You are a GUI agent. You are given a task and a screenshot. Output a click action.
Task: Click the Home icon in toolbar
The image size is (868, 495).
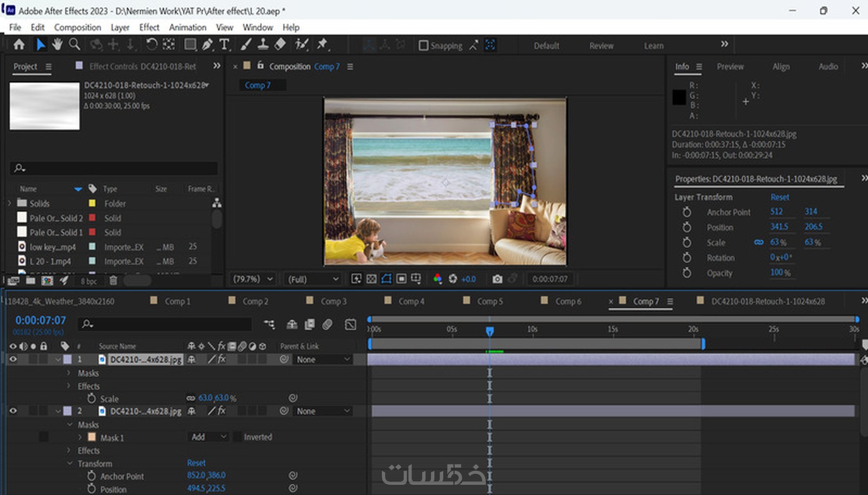click(x=19, y=45)
